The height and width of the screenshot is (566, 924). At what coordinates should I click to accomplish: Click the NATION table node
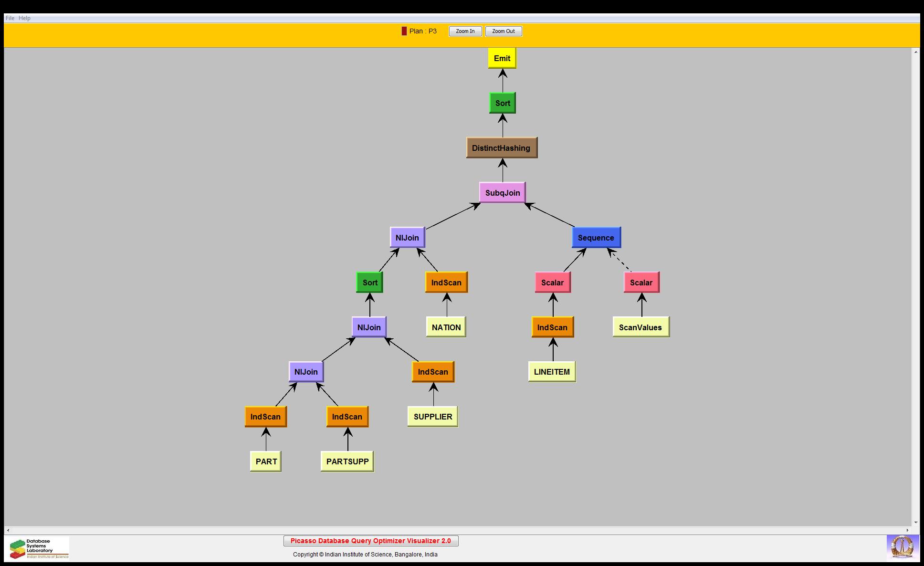click(x=446, y=327)
